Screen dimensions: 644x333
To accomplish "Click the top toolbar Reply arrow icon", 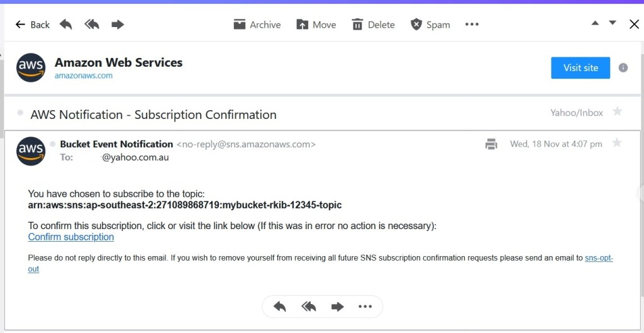I will 66,25.
